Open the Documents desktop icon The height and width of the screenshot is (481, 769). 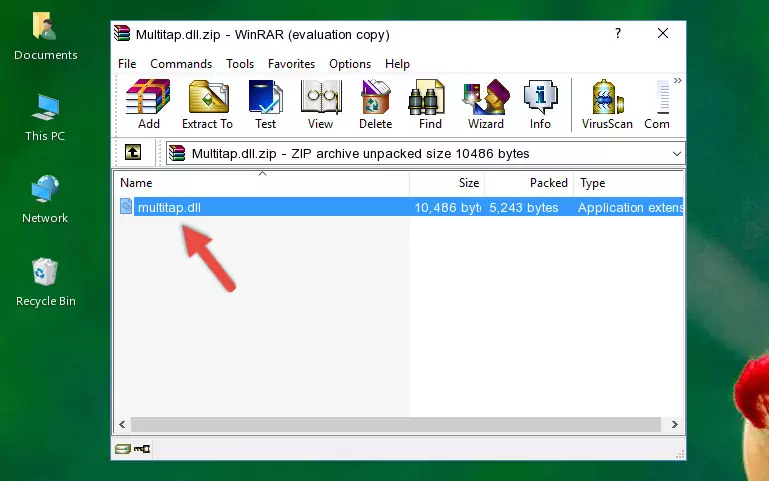46,37
